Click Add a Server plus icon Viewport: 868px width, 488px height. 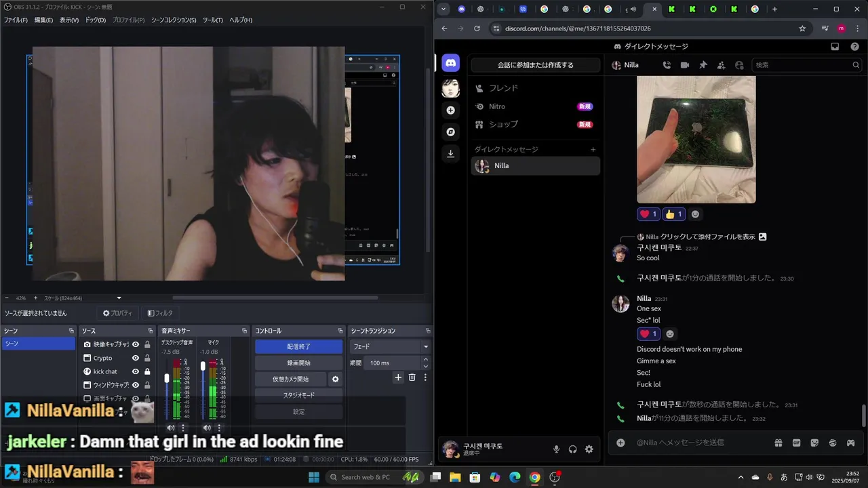451,110
